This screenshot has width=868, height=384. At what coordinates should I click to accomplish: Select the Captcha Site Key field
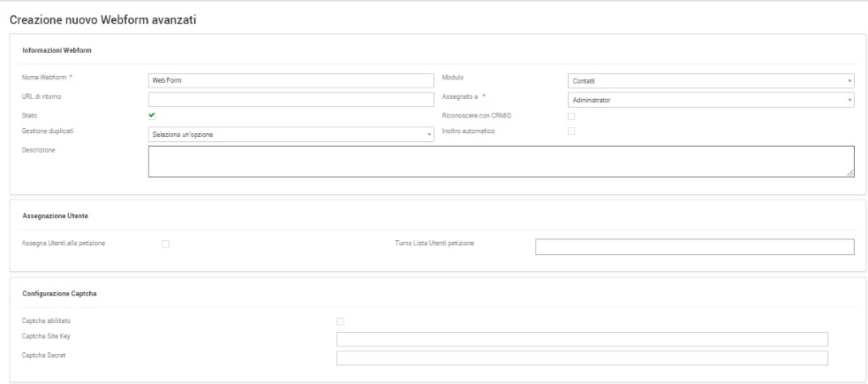click(x=582, y=339)
